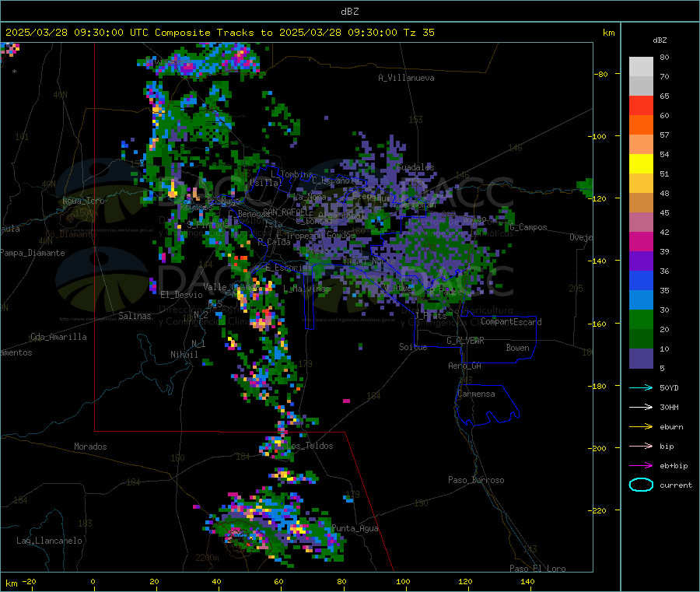
Task: Click the Morados map label
Action: pyautogui.click(x=90, y=447)
